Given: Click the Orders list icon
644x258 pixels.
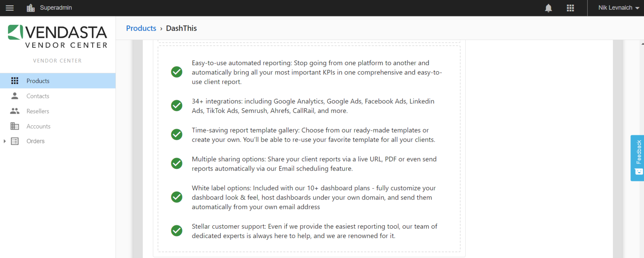Looking at the screenshot, I should click(x=14, y=141).
